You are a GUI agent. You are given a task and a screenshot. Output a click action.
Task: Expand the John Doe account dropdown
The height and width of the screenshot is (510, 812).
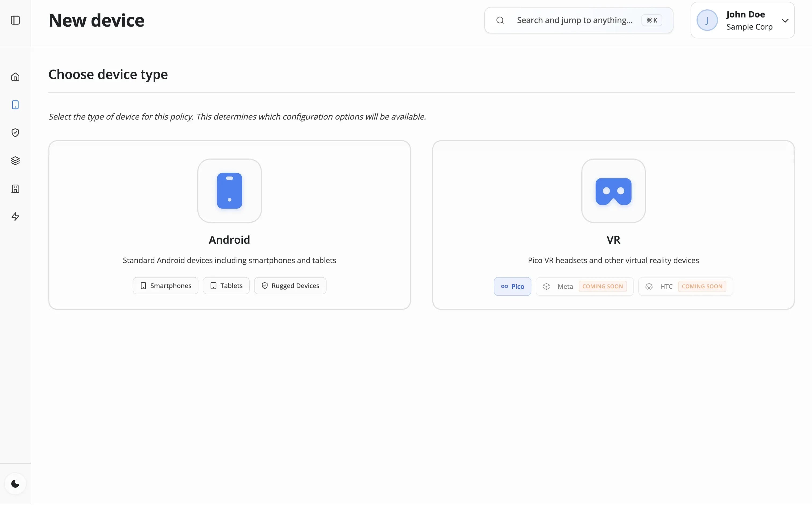click(785, 21)
